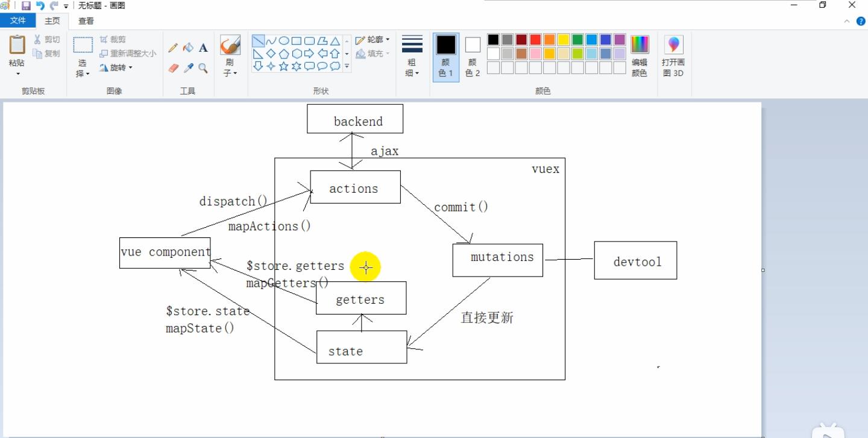Select the Fill with color bucket tool
This screenshot has width=868, height=438.
point(188,48)
